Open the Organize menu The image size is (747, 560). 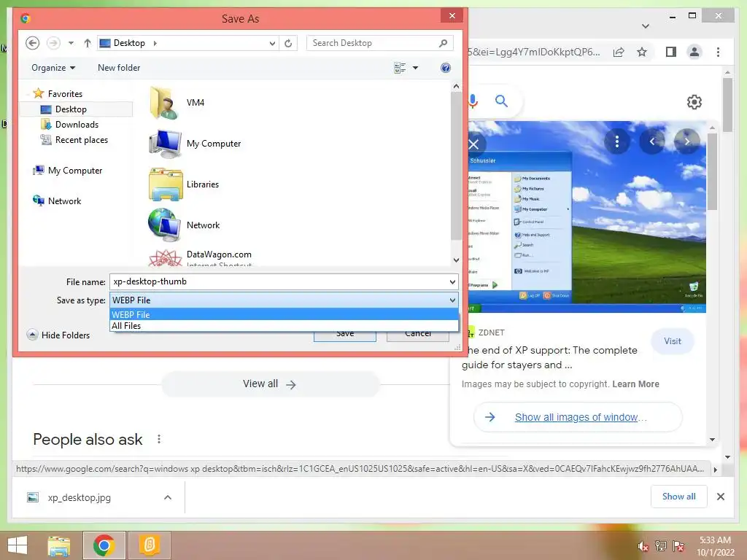pos(53,68)
